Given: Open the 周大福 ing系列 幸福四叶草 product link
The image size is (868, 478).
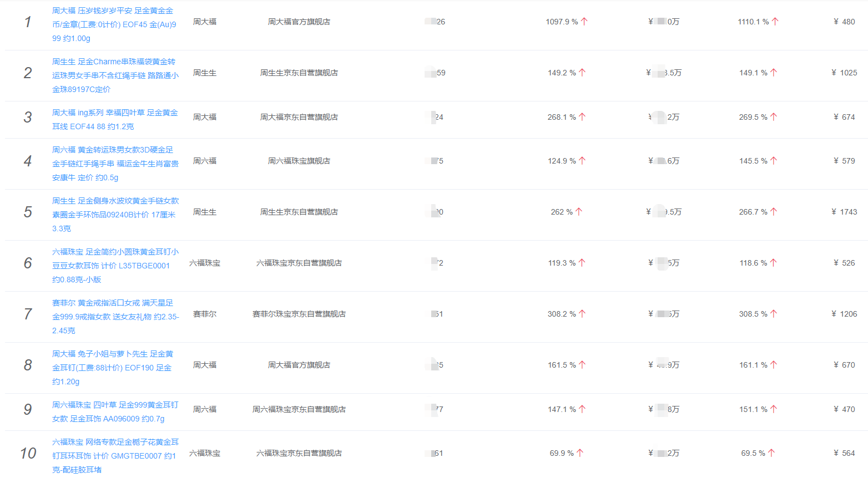Looking at the screenshot, I should pos(115,120).
